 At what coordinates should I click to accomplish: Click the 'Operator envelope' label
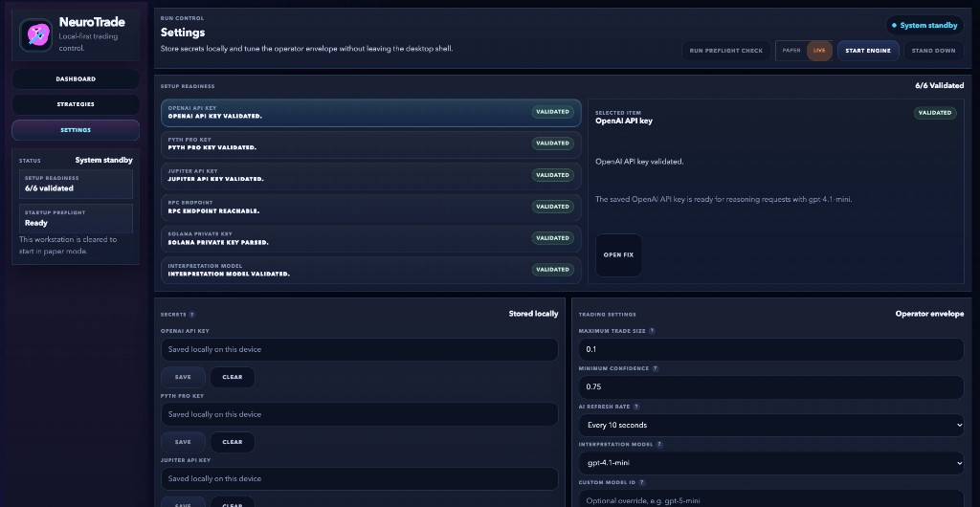click(x=929, y=314)
